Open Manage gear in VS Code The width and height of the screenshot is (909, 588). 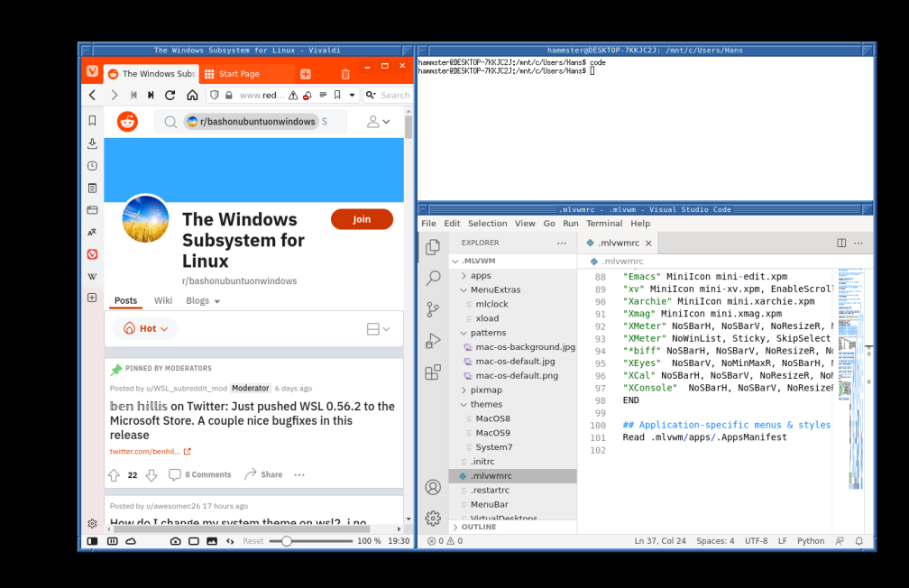pyautogui.click(x=433, y=518)
